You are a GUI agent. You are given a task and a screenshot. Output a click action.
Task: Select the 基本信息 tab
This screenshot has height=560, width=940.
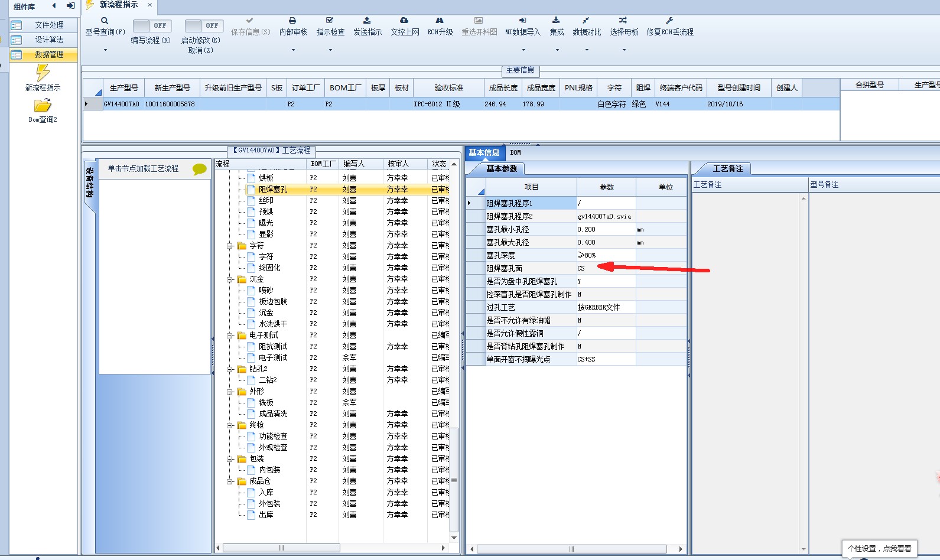pyautogui.click(x=484, y=152)
